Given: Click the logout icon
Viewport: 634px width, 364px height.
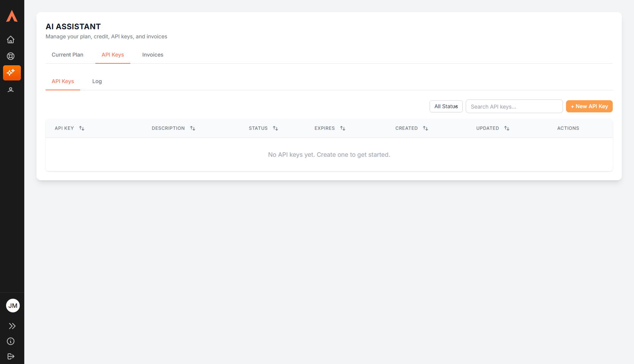Looking at the screenshot, I should tap(11, 356).
